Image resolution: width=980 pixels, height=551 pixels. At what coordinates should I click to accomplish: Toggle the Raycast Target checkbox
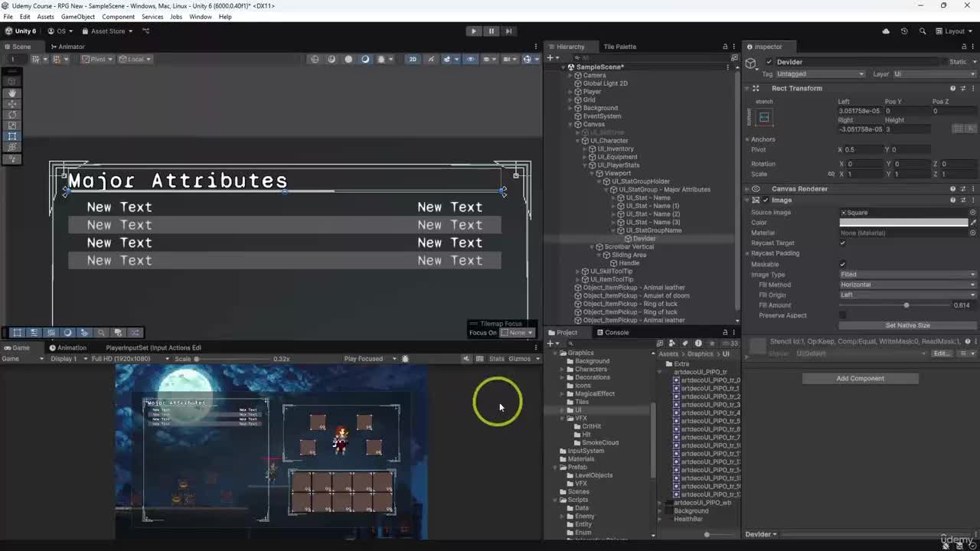843,243
